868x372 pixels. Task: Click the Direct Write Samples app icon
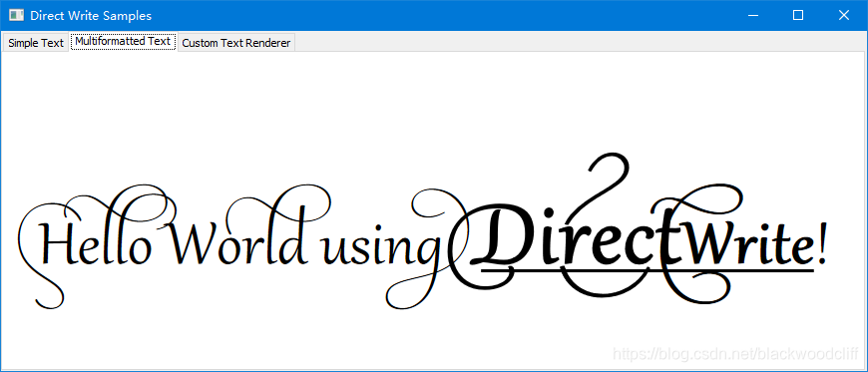point(16,16)
